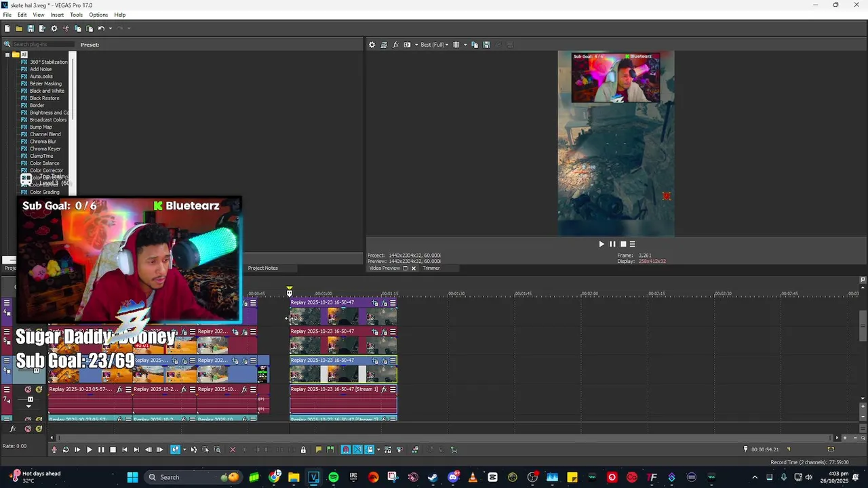Go to project end in transport bar

pos(136,449)
